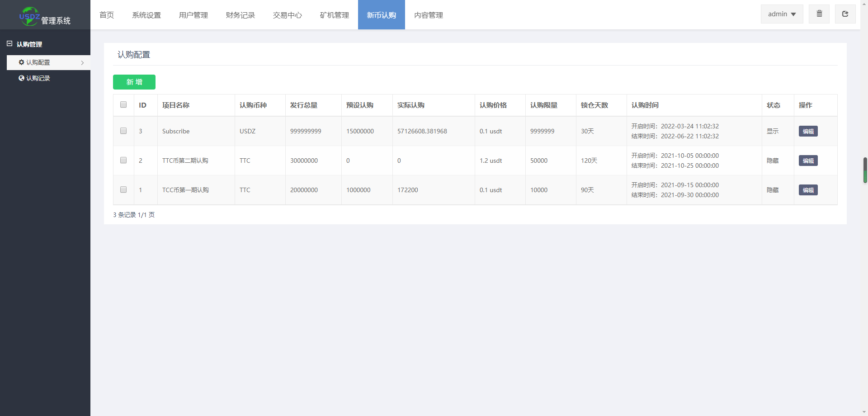Tick the select-all checkbox in table header
This screenshot has height=416, width=868.
(x=123, y=104)
